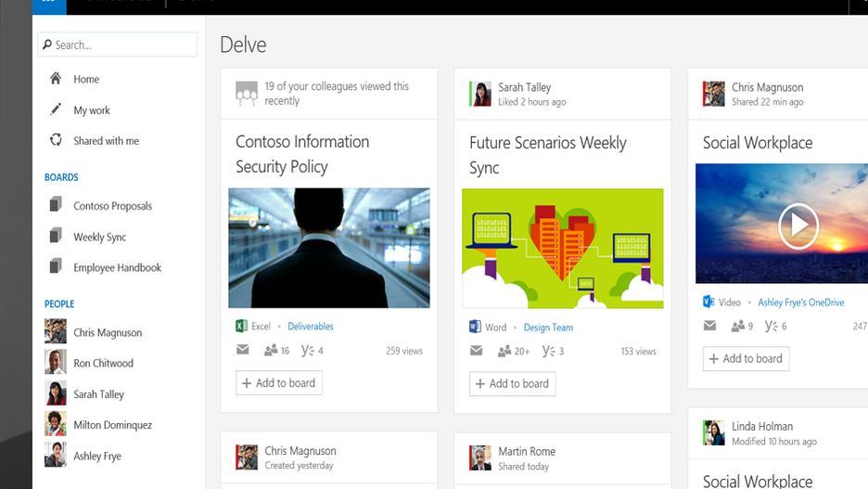Open the Deliverables link
The width and height of the screenshot is (868, 489).
point(311,327)
